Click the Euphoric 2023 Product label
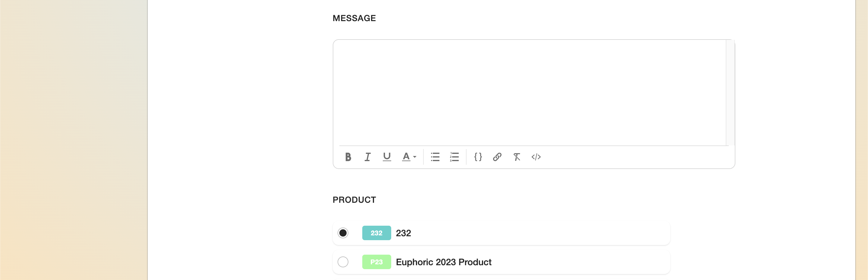The height and width of the screenshot is (280, 868). pyautogui.click(x=443, y=262)
